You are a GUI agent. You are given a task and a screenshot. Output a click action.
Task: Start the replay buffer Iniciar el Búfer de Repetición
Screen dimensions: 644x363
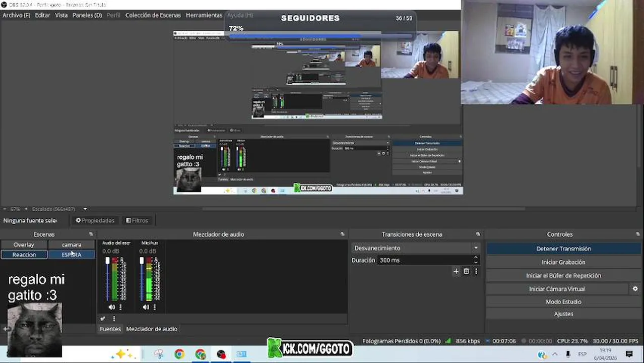coord(563,276)
